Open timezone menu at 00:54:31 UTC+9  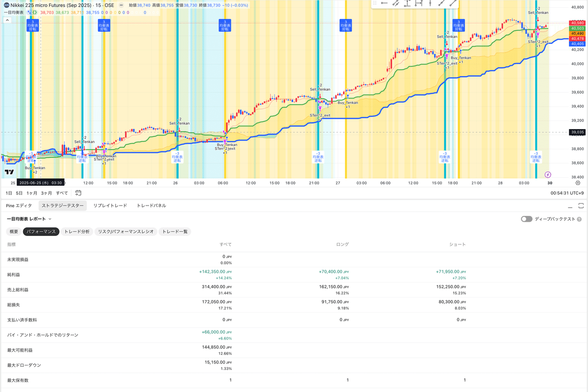pos(566,193)
